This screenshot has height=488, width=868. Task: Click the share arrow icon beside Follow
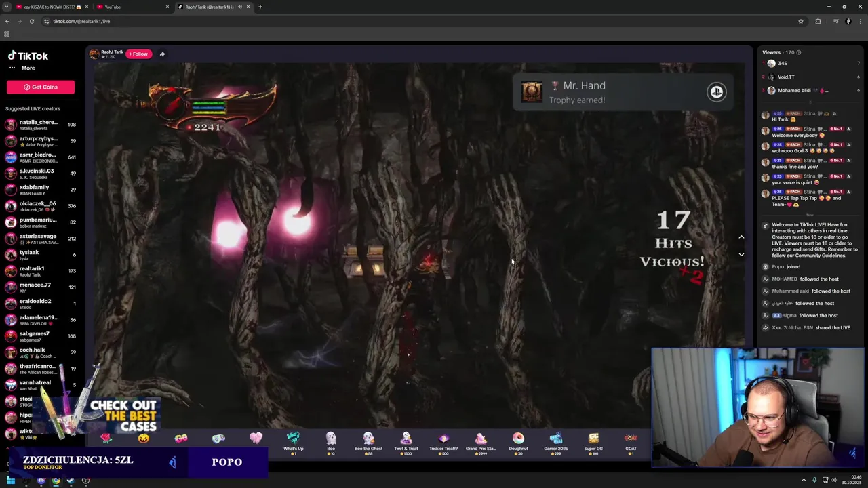point(162,54)
